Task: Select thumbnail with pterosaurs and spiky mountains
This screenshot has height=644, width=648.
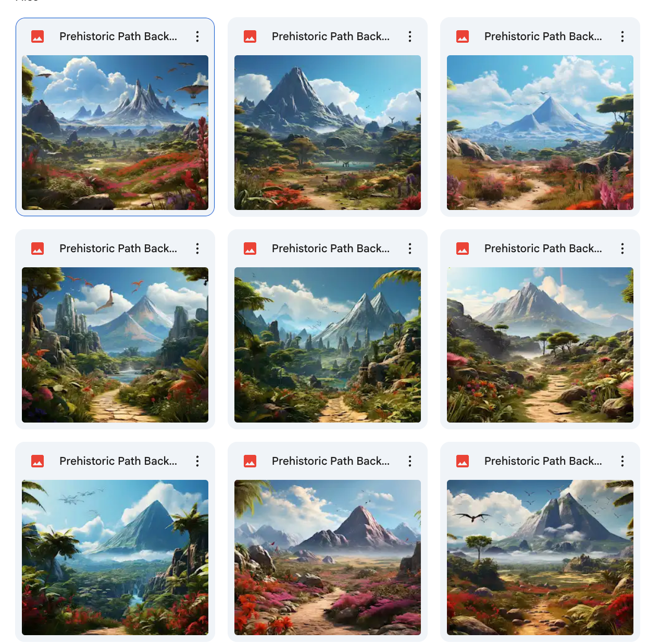Action: pyautogui.click(x=115, y=133)
